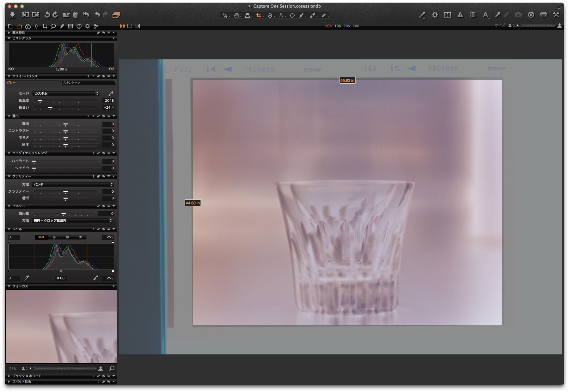
Task: Click the levels shadow eyedropper picker
Action: pyautogui.click(x=26, y=278)
